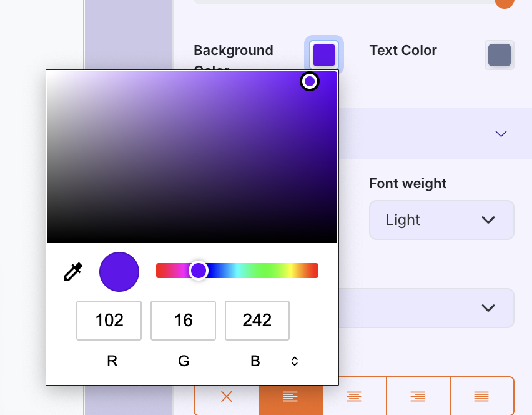Focus the B value field showing 242

257,321
